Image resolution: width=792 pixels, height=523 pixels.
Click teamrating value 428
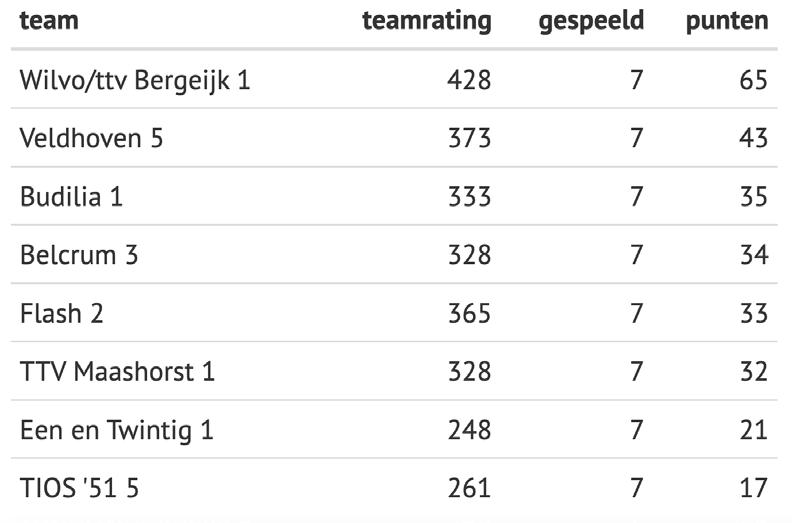tap(469, 80)
